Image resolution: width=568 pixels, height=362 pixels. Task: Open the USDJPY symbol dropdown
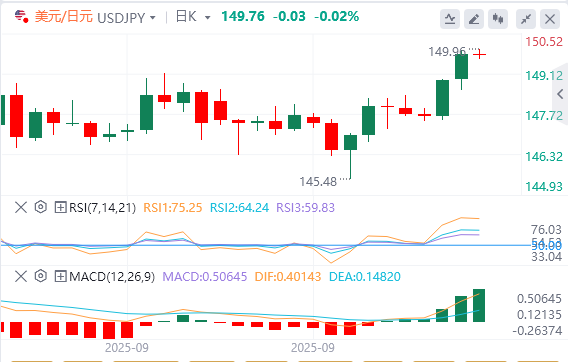click(x=127, y=17)
